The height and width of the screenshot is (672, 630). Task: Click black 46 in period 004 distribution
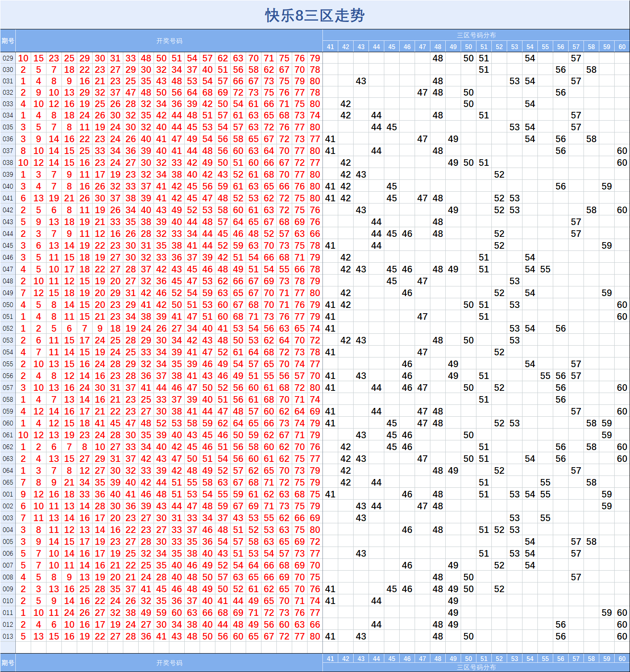[407, 530]
